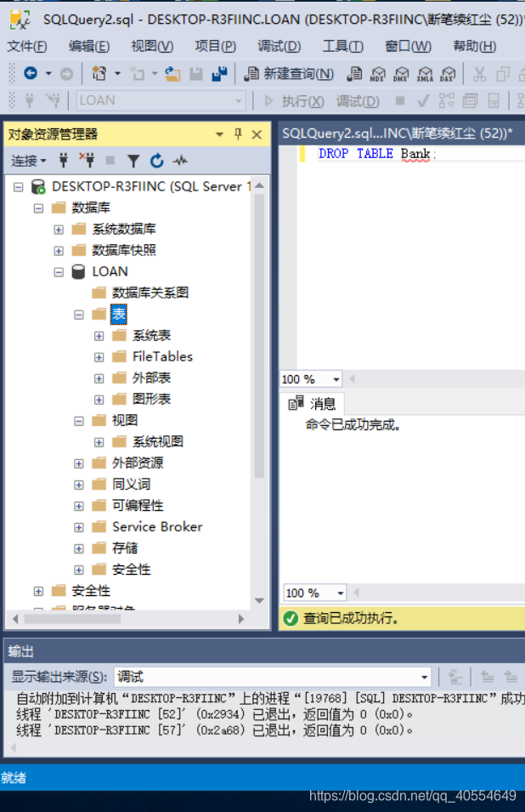
Task: Select the 同义词 tree item
Action: coord(132,484)
